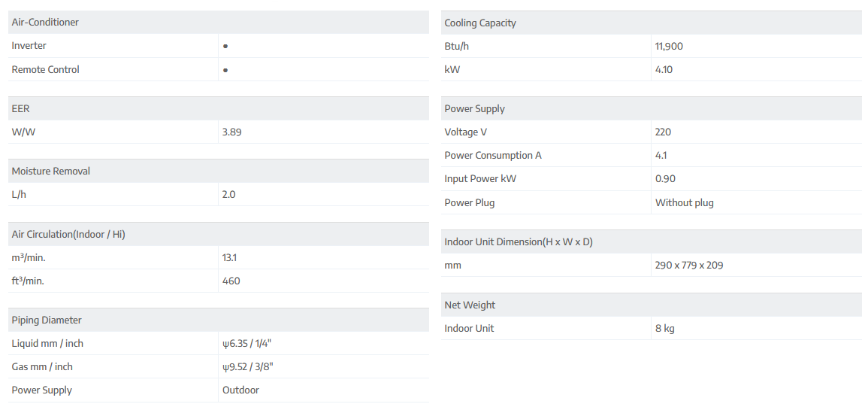Click the Inverter feature bullet dot

click(x=225, y=46)
